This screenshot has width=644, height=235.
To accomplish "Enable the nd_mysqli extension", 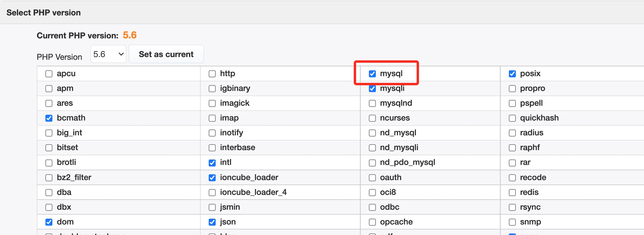I will click(372, 148).
